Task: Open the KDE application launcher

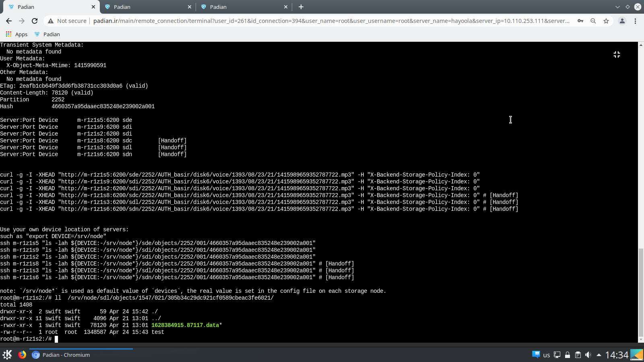Action: 7,355
